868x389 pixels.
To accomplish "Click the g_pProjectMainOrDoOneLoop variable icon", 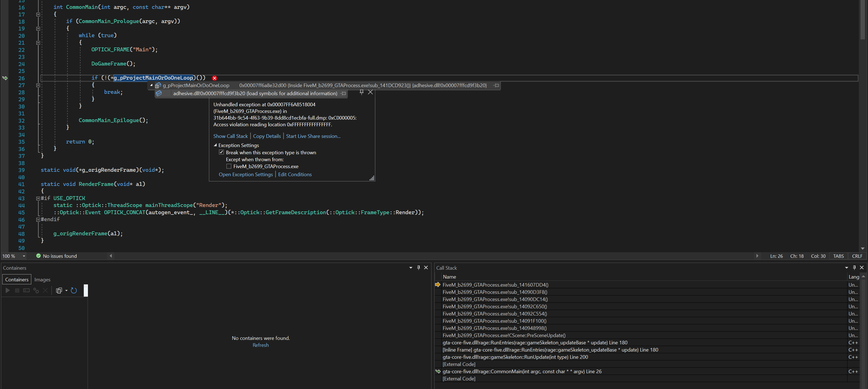I will point(158,86).
